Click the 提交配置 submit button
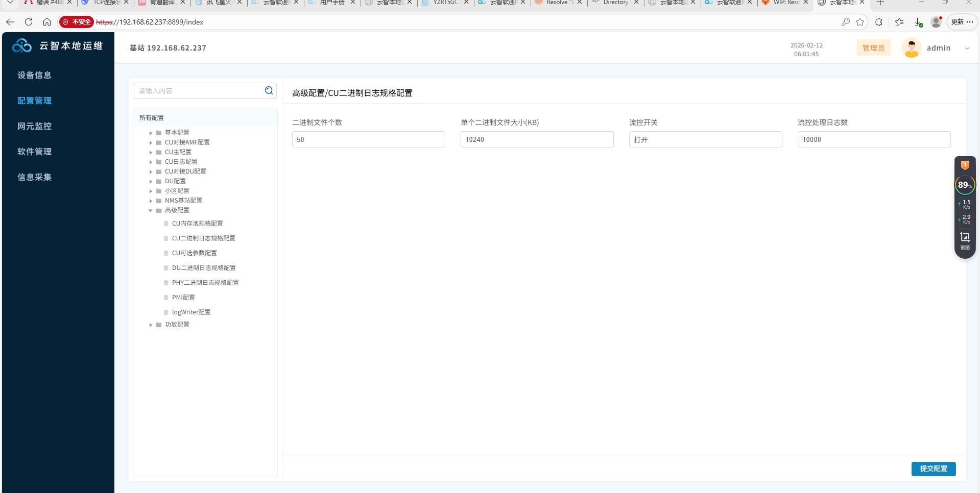Image resolution: width=980 pixels, height=493 pixels. pos(933,469)
